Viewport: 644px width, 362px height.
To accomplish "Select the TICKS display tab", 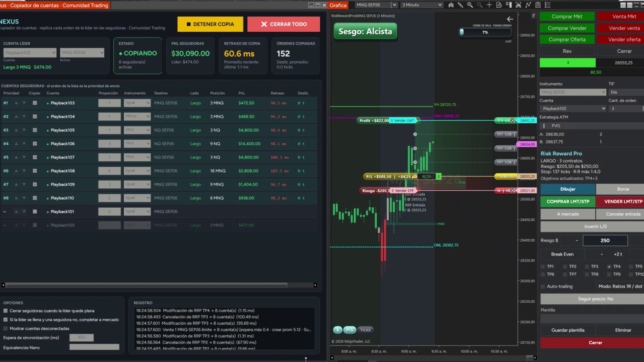I will pos(365,330).
